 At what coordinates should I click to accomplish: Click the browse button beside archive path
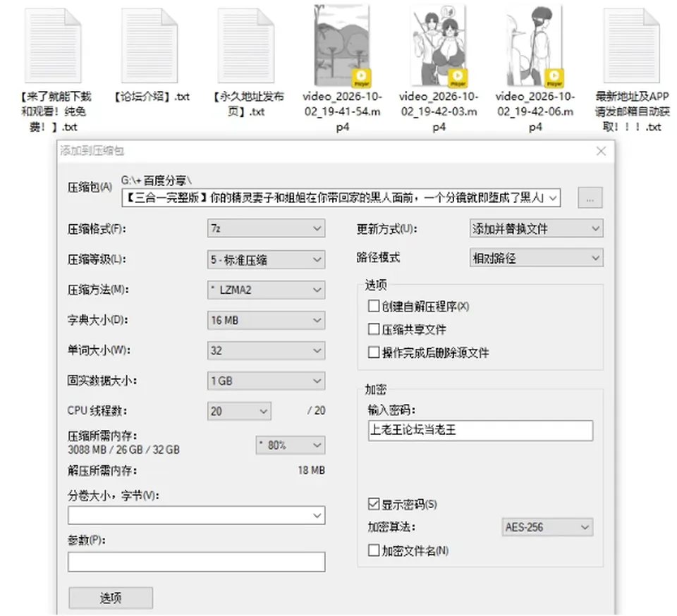(x=590, y=198)
